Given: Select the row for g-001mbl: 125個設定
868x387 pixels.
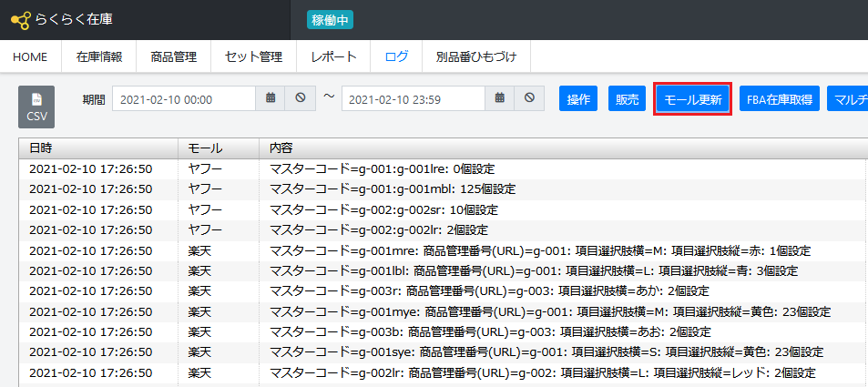Looking at the screenshot, I should (443, 189).
